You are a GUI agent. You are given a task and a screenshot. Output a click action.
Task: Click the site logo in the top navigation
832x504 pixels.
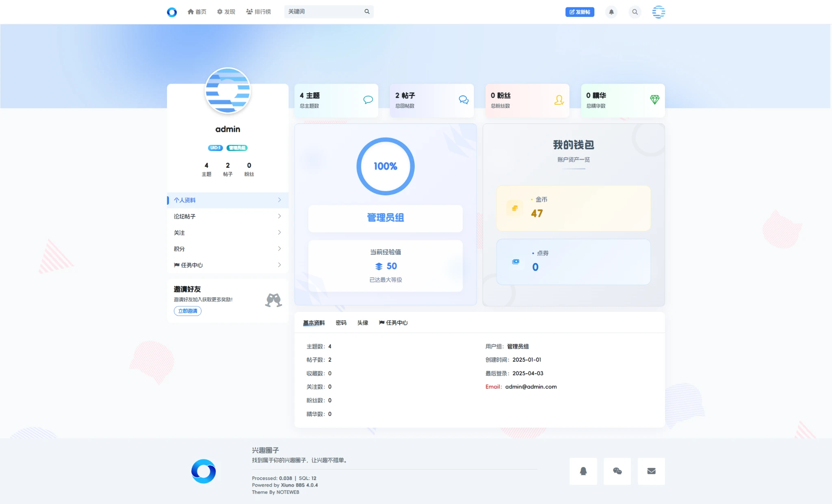coord(172,12)
